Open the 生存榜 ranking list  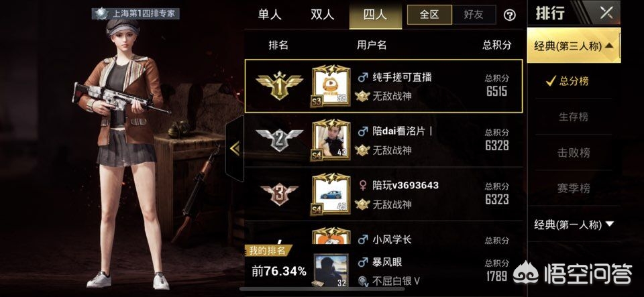click(x=574, y=117)
